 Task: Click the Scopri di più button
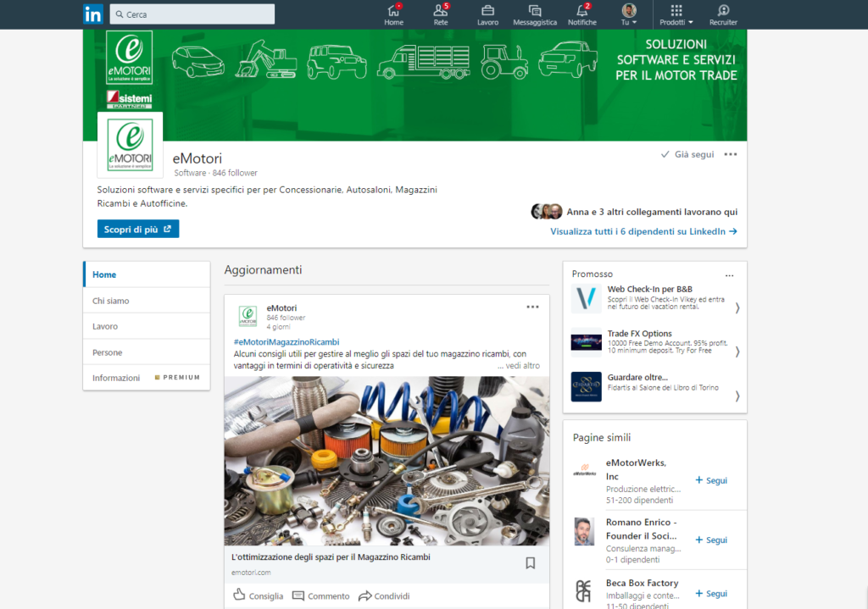(138, 229)
